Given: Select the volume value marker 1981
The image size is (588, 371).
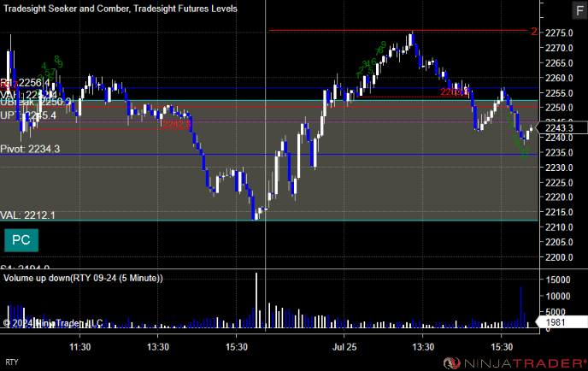Looking at the screenshot, I should 562,322.
